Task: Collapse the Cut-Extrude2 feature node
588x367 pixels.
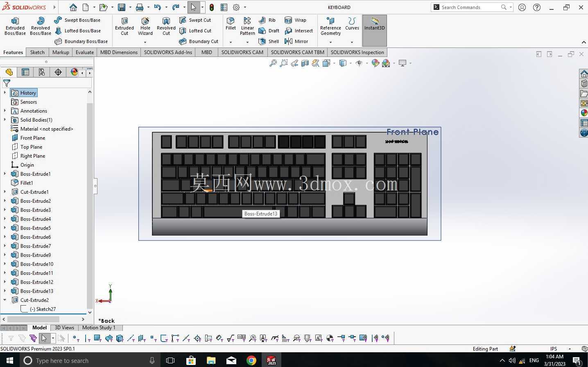Action: (5, 300)
